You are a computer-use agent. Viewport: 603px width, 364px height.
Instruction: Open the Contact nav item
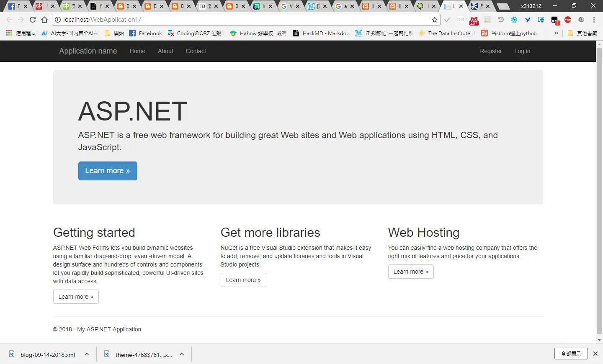(x=196, y=51)
